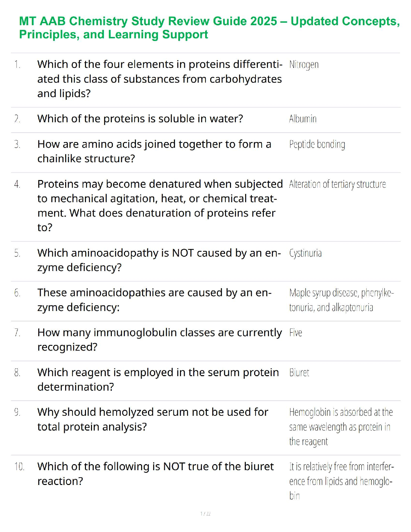This screenshot has height=532, width=411.
Task: Click question 1 about elements in proteins
Action: tap(159, 79)
